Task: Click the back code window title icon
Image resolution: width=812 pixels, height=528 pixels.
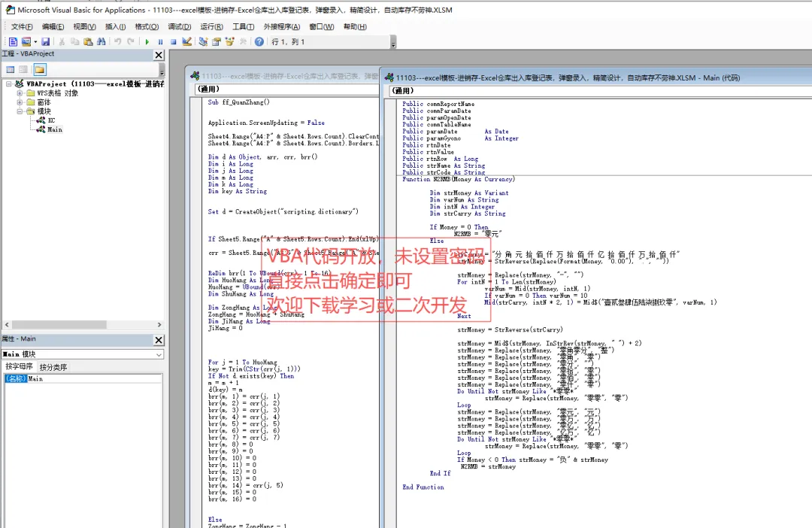Action: [x=195, y=76]
